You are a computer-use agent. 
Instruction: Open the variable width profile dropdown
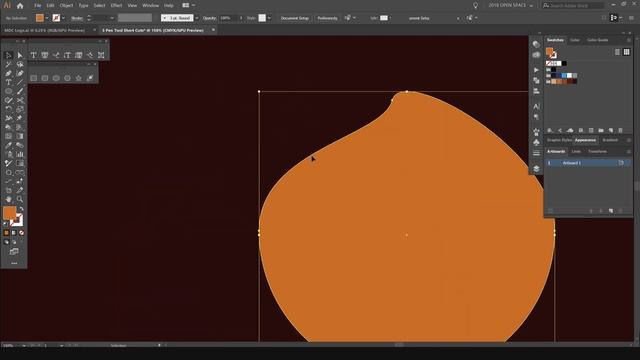(x=135, y=18)
